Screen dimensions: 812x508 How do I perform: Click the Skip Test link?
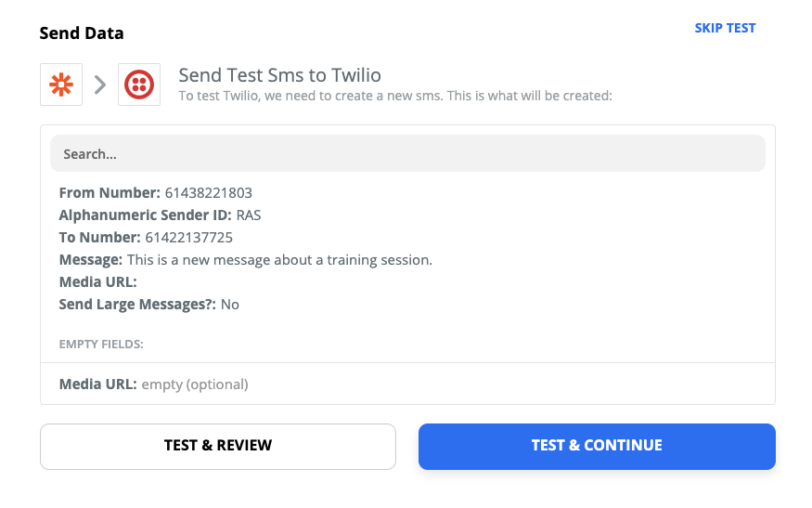725,28
